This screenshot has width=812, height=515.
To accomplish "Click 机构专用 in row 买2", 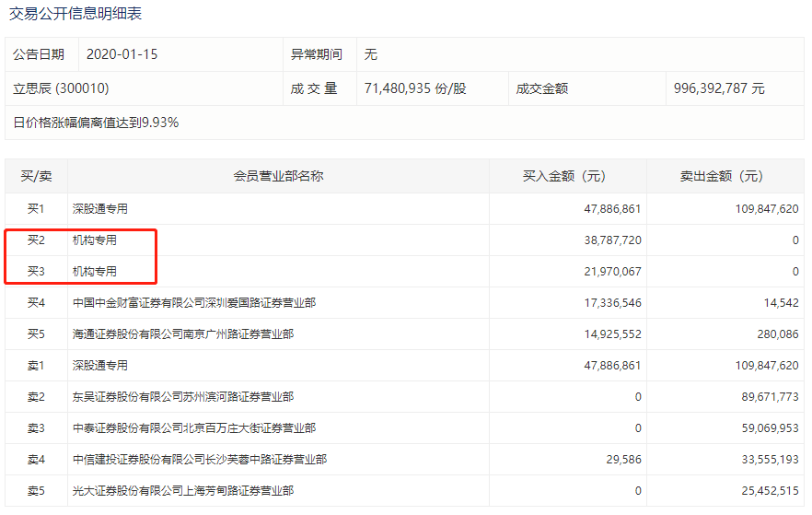I will pyautogui.click(x=95, y=240).
